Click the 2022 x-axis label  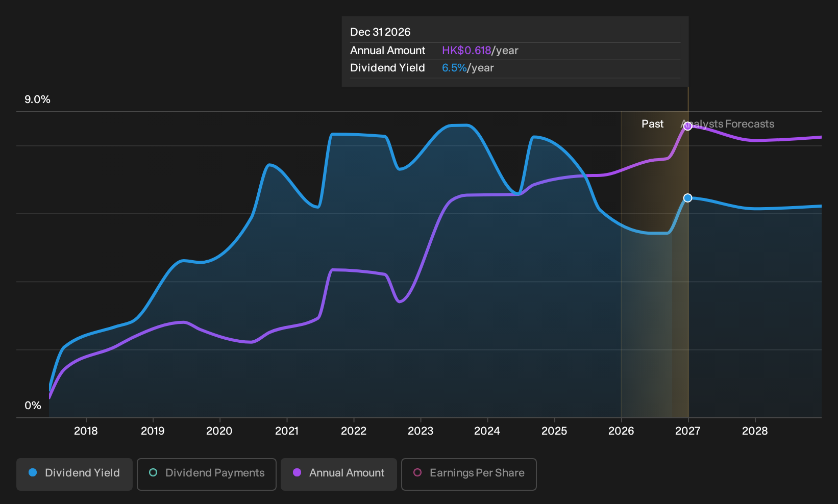click(x=354, y=431)
